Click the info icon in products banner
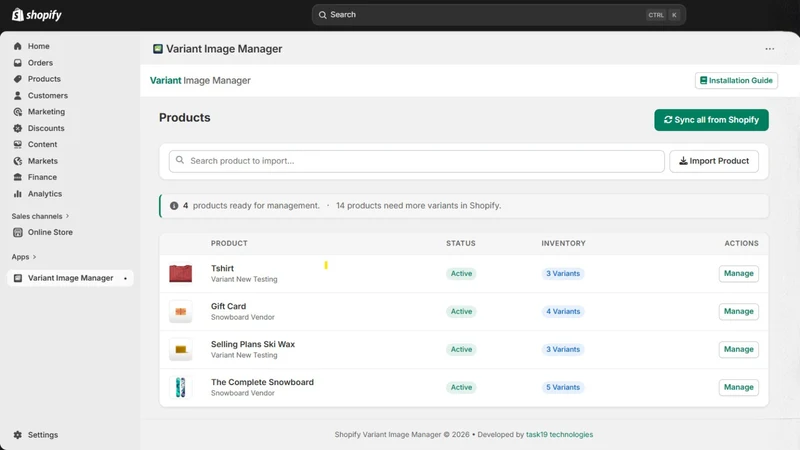The width and height of the screenshot is (800, 450). point(174,206)
